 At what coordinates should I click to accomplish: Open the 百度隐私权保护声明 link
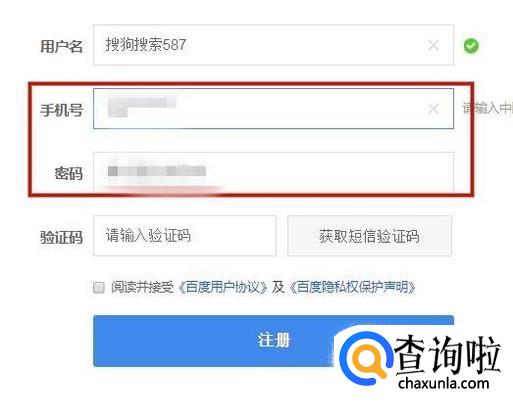(x=353, y=287)
